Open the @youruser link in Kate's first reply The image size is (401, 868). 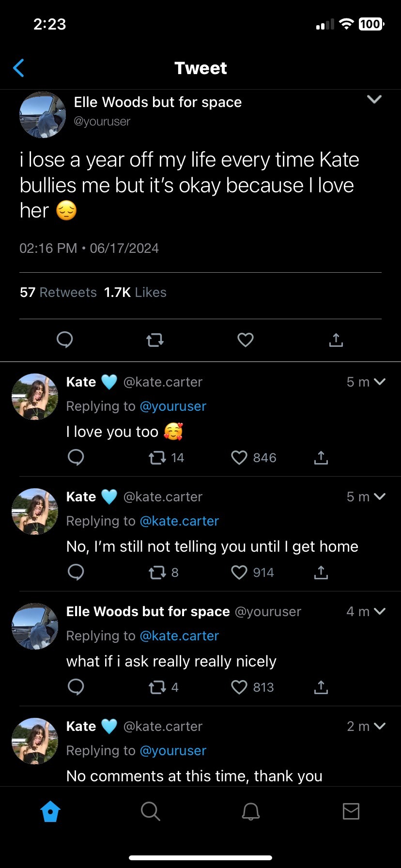click(173, 406)
